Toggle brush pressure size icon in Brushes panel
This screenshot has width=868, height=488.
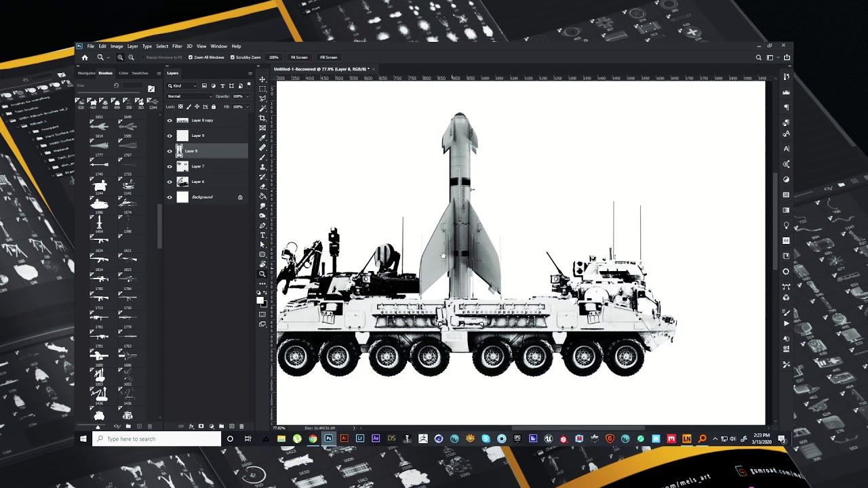point(151,89)
